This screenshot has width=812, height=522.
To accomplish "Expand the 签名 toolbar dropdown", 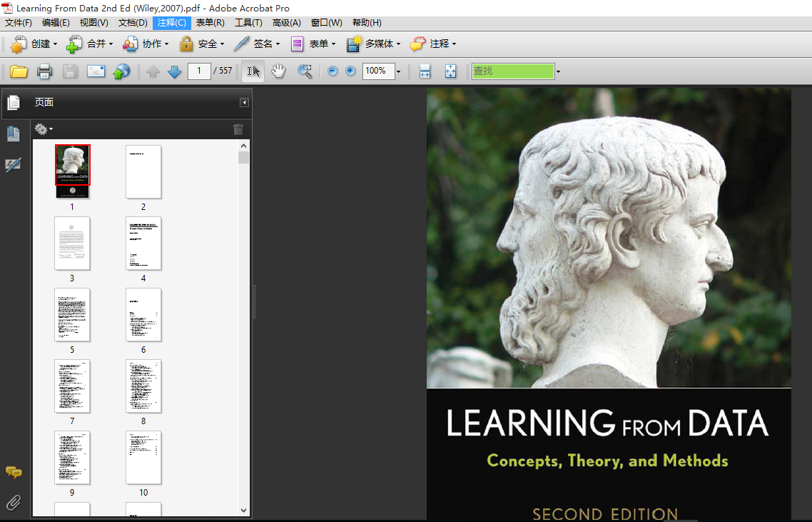I will 278,44.
